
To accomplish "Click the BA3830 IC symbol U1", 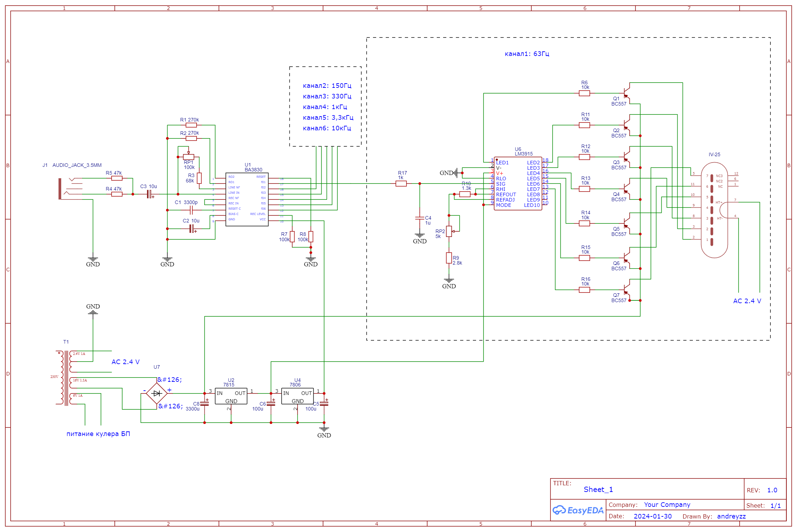I will [x=247, y=199].
